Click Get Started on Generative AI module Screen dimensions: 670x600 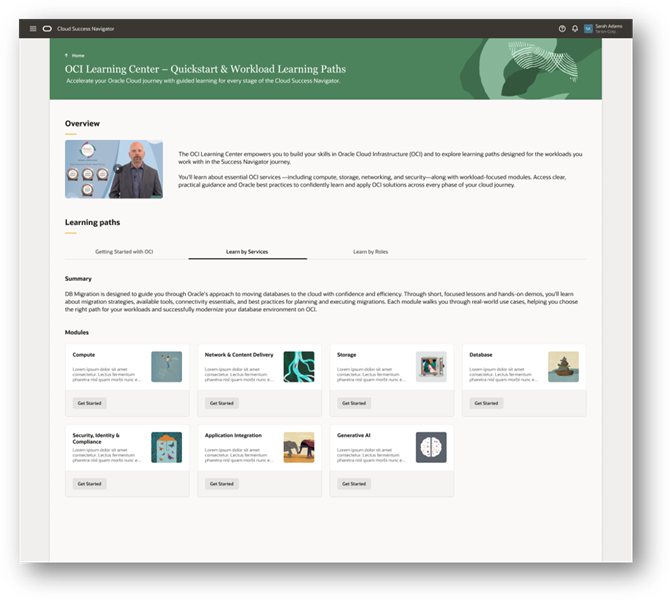tap(354, 484)
